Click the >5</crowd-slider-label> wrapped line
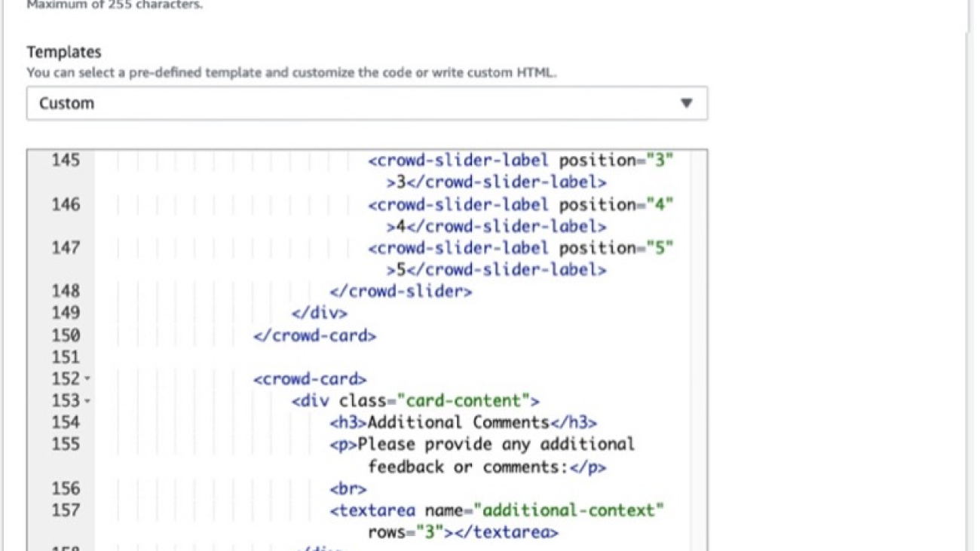 point(497,270)
